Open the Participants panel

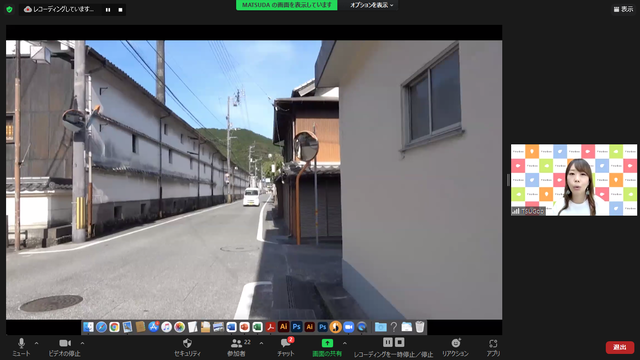tap(236, 347)
